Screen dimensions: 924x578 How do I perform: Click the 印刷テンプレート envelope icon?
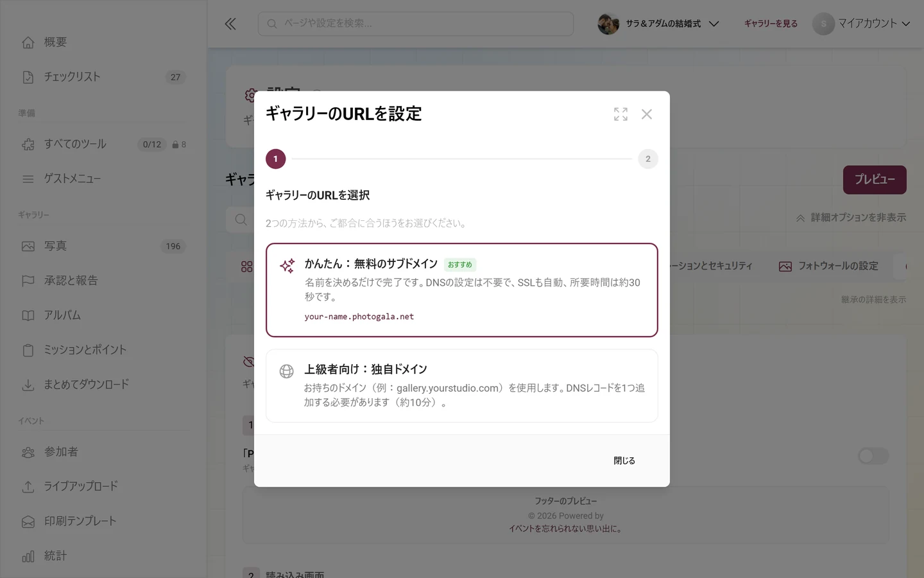(x=28, y=521)
